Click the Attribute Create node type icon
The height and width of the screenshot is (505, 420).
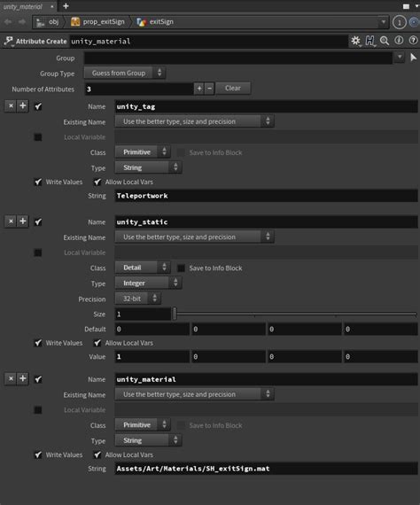pos(8,42)
